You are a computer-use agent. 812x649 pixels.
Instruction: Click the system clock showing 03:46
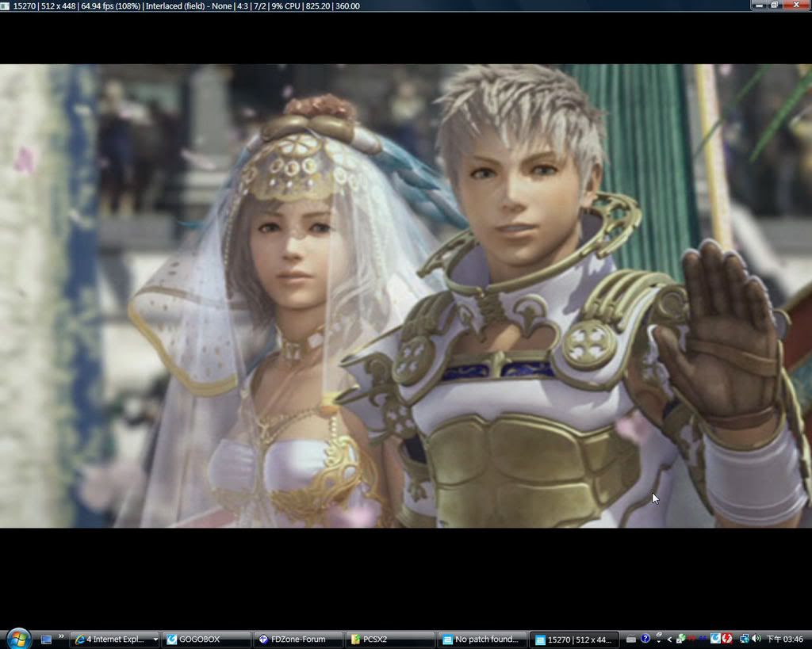pyautogui.click(x=785, y=639)
